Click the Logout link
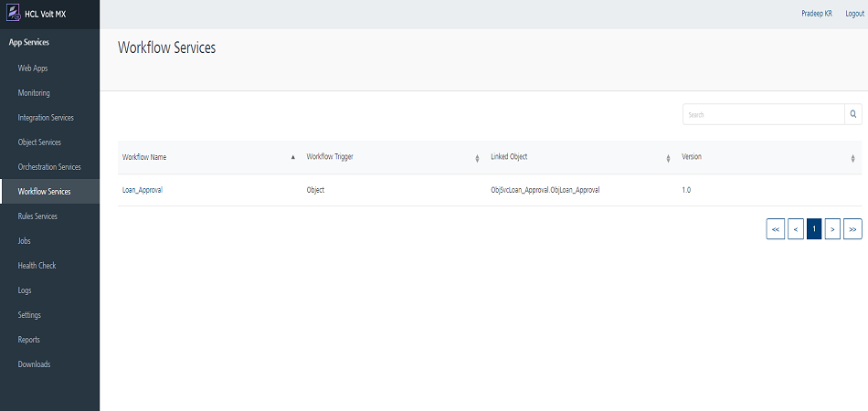868x411 pixels. pyautogui.click(x=854, y=14)
